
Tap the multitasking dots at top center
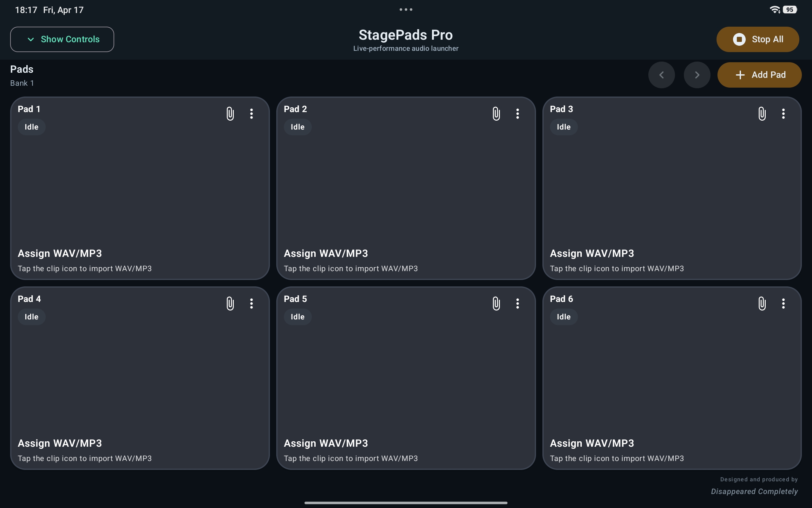(x=406, y=10)
